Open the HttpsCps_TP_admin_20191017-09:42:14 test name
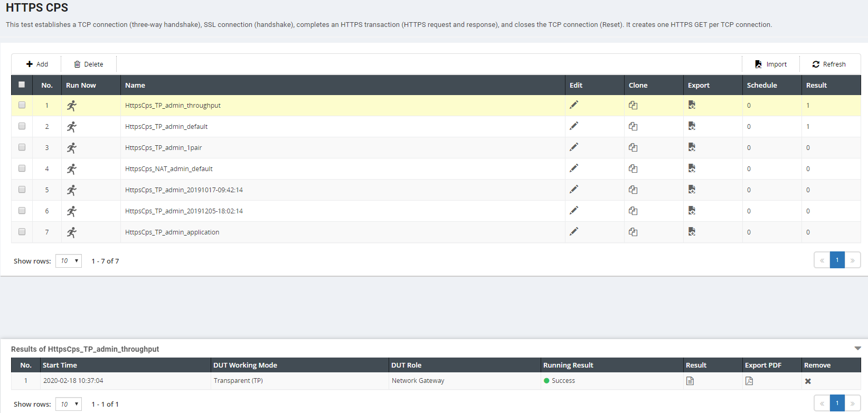Screen dimensions: 868x413 coord(184,190)
